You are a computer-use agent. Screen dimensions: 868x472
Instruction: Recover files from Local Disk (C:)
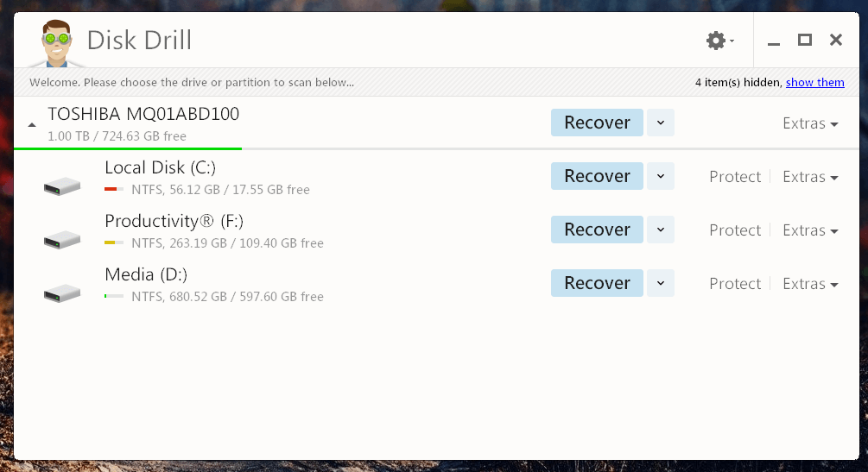597,176
